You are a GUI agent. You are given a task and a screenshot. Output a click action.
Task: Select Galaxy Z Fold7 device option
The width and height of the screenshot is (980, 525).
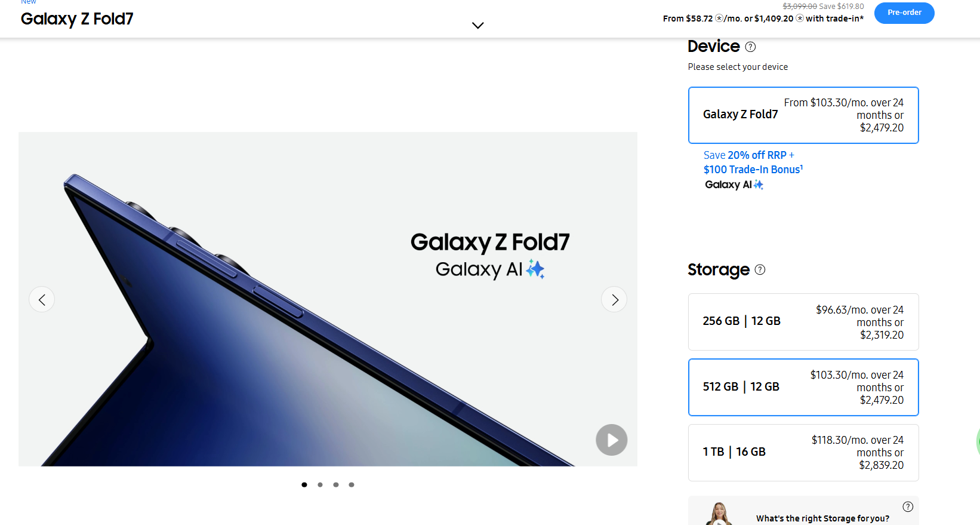tap(803, 115)
